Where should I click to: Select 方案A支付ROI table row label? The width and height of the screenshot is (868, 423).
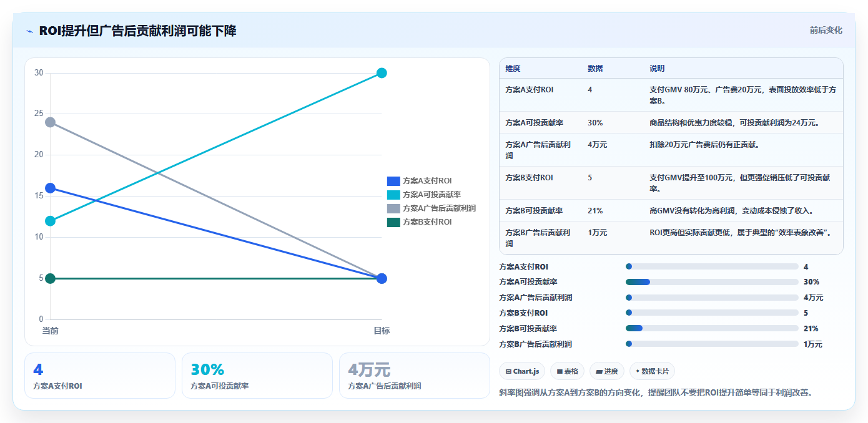coord(529,90)
